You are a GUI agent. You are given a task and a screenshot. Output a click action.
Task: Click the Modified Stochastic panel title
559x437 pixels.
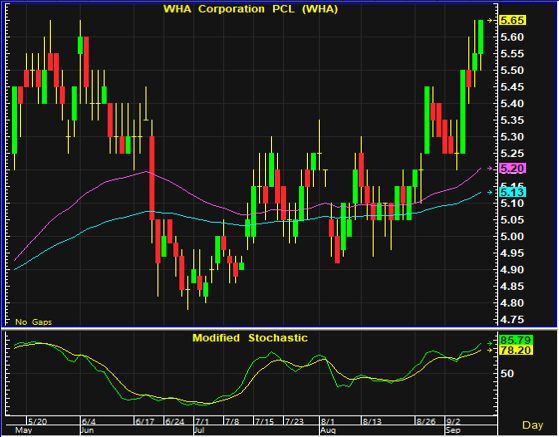pyautogui.click(x=250, y=338)
